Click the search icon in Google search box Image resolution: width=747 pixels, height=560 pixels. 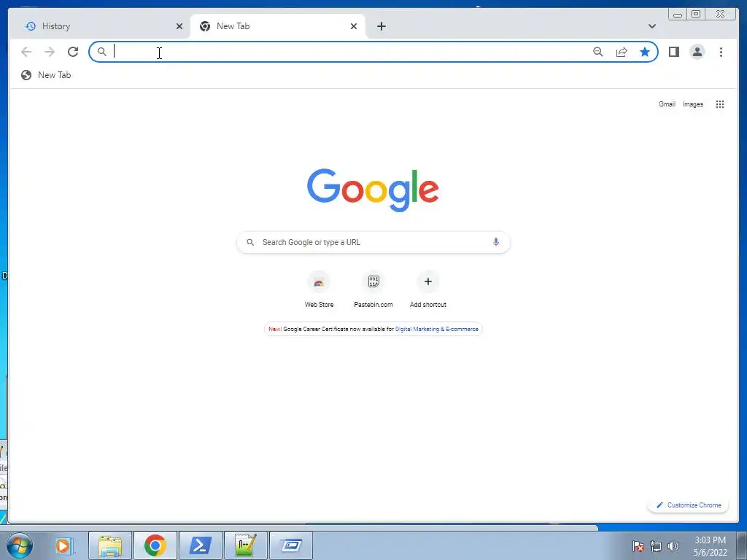tap(250, 242)
